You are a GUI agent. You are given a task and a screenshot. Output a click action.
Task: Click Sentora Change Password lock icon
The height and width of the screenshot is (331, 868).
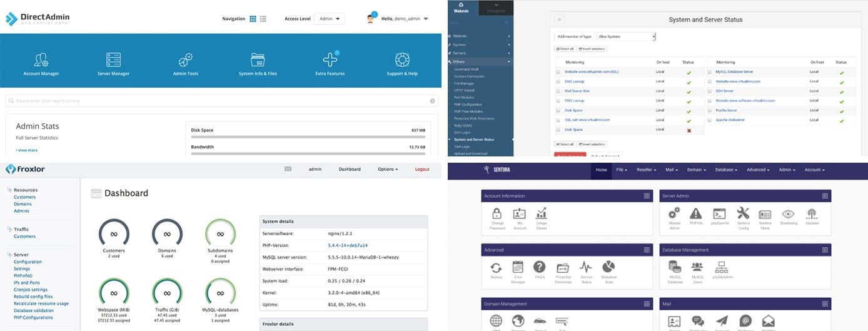point(497,213)
